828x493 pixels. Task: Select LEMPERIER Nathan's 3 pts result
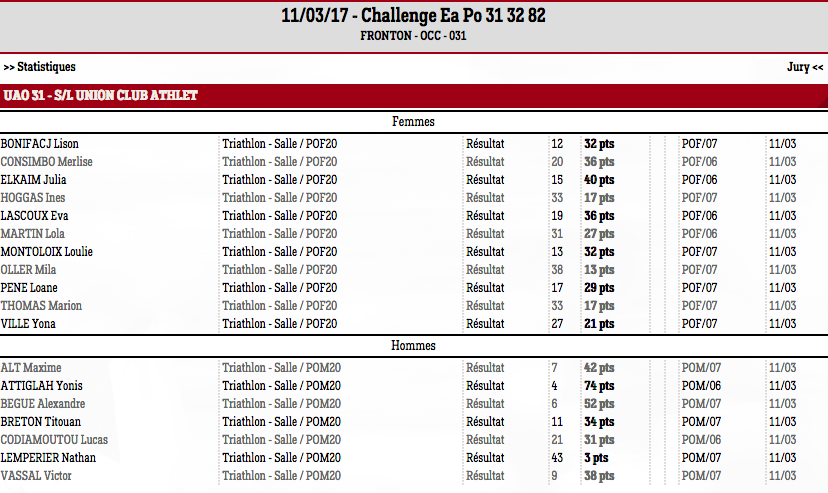(596, 458)
